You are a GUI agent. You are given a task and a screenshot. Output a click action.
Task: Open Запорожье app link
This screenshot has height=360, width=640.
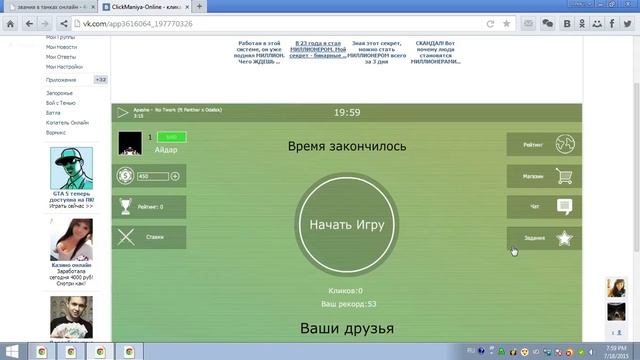[x=59, y=93]
